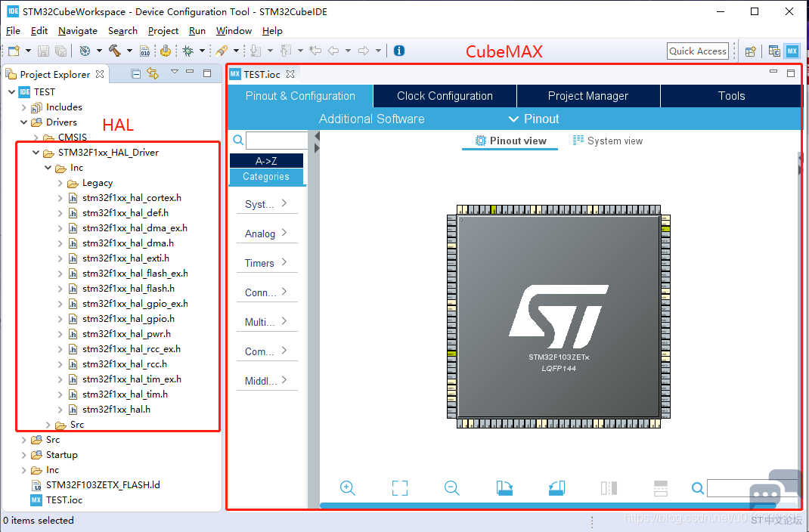Click the vertical split view icon
809x532 pixels.
(x=609, y=487)
